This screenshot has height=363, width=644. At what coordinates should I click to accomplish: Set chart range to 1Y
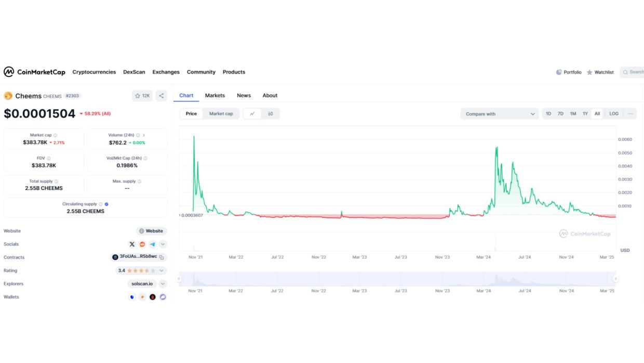[x=585, y=114]
